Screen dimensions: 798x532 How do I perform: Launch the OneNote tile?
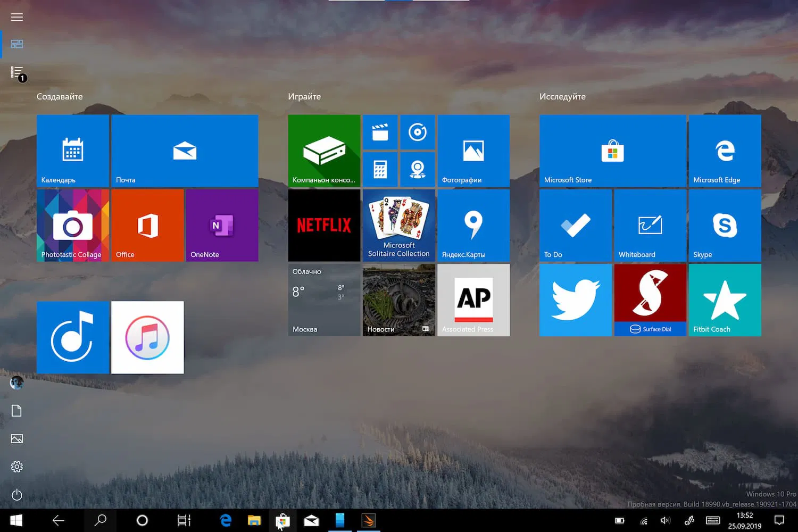(x=222, y=225)
